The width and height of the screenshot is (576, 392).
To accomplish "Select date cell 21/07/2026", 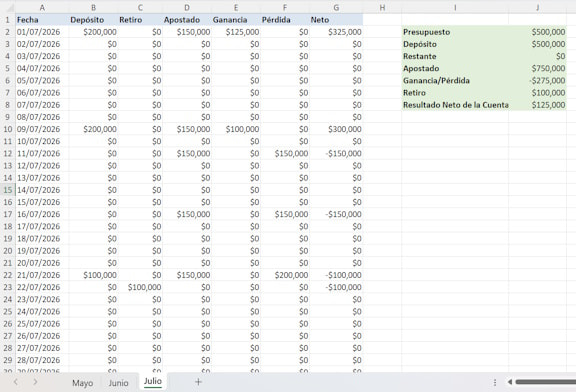I will (x=42, y=275).
